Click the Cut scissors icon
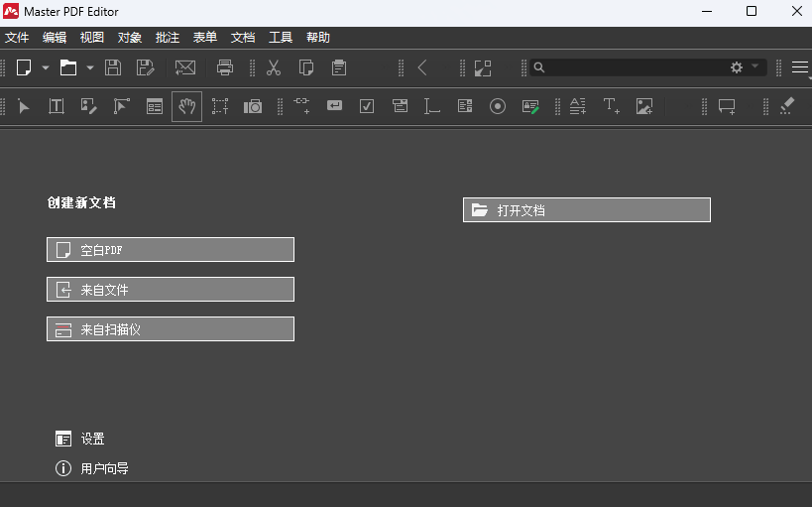The image size is (812, 507). tap(274, 67)
